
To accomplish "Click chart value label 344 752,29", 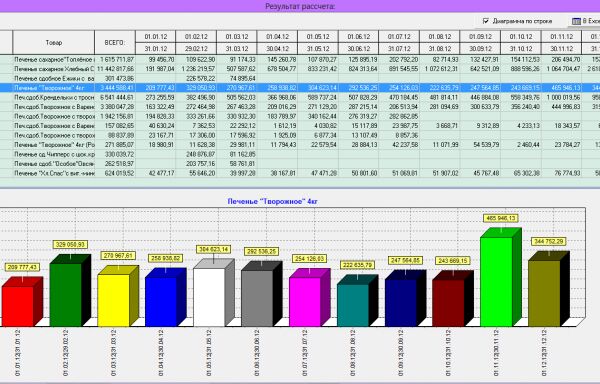I will coord(549,241).
